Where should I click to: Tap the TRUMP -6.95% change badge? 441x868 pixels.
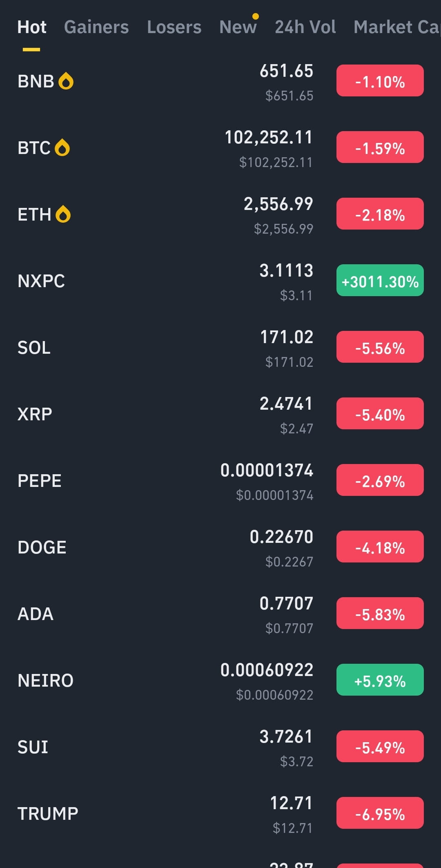pyautogui.click(x=380, y=813)
